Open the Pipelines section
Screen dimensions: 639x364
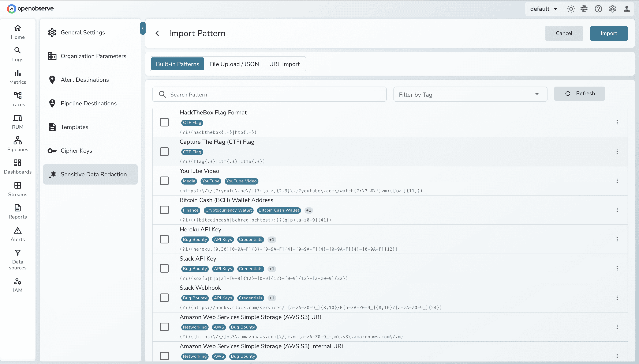point(17,144)
